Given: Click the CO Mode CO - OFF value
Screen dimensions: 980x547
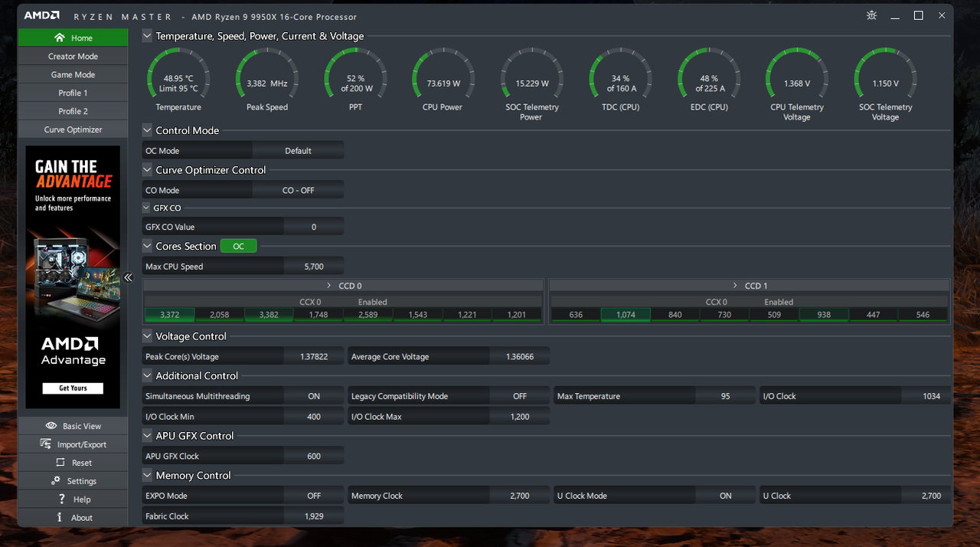Looking at the screenshot, I should (298, 190).
